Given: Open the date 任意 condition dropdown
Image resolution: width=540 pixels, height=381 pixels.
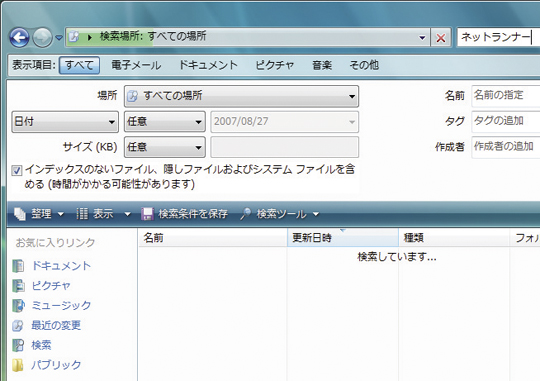Looking at the screenshot, I should tap(165, 122).
